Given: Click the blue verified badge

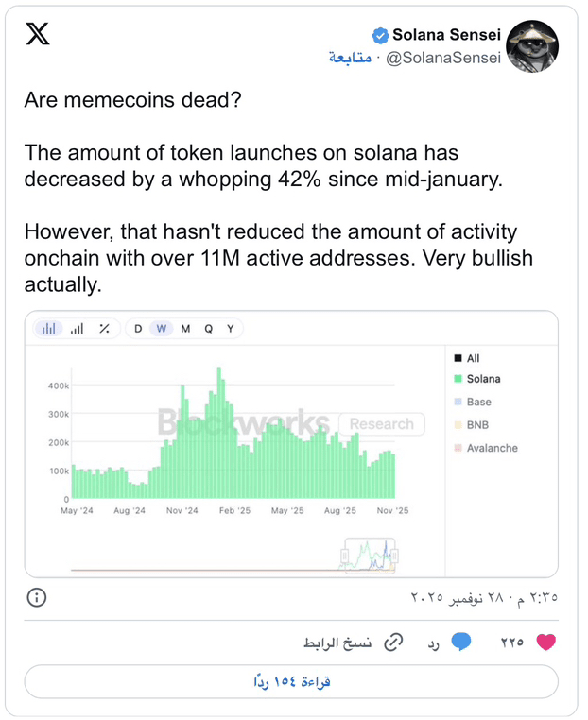Looking at the screenshot, I should click(380, 35).
